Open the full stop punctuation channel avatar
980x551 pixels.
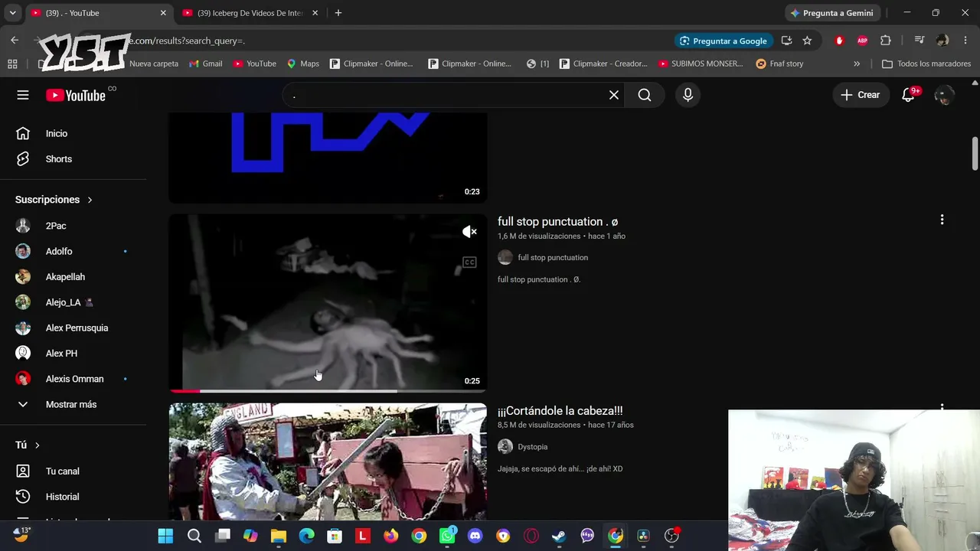[505, 258]
